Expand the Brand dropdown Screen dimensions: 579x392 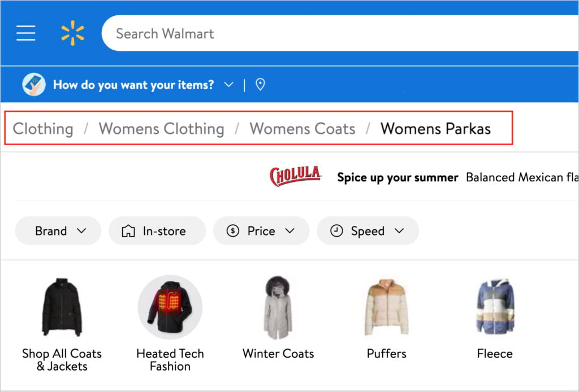coord(81,230)
